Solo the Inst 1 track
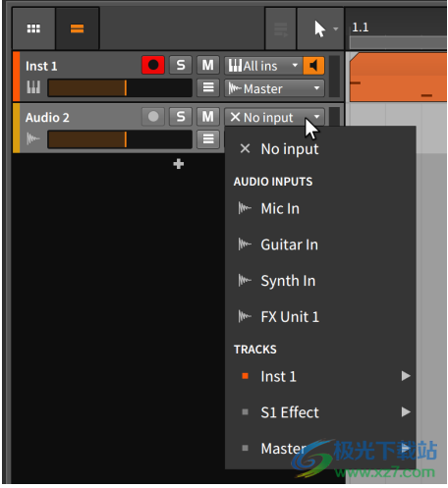This screenshot has height=488, width=448. pyautogui.click(x=181, y=65)
